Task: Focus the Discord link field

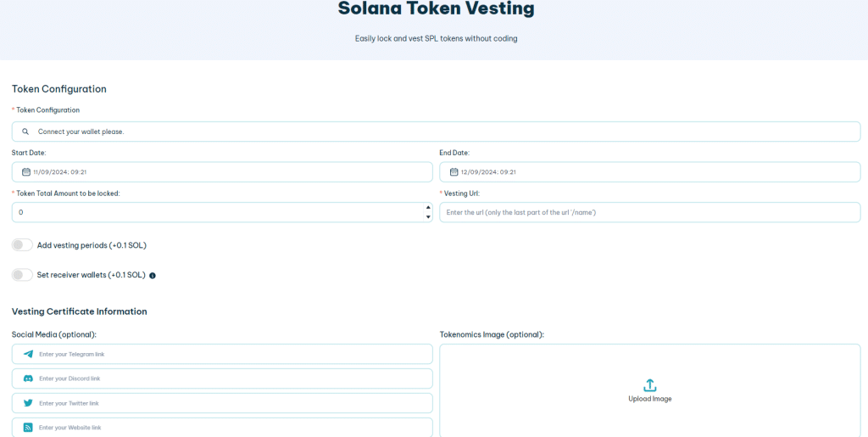Action: (222, 378)
